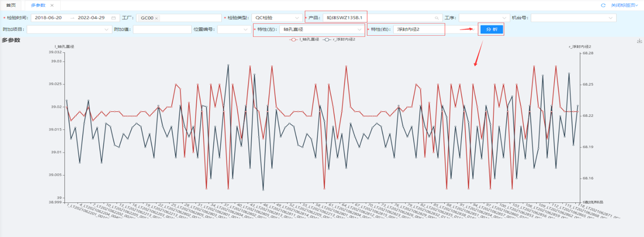
Task: Click the 分析 button
Action: (x=491, y=29)
